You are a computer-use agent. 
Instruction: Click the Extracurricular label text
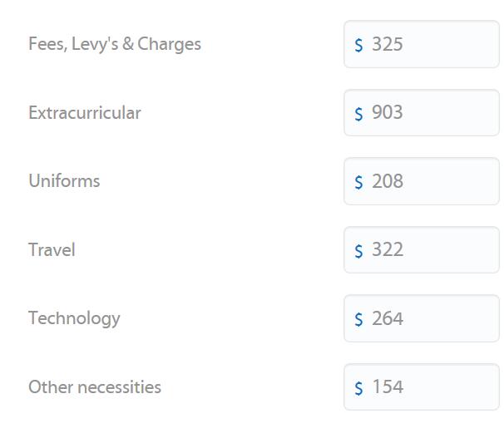click(85, 113)
